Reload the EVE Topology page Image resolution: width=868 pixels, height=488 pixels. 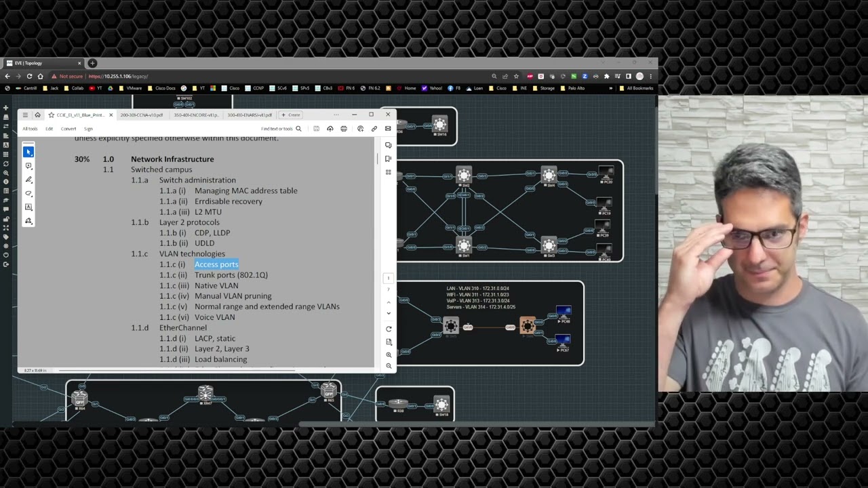point(29,77)
